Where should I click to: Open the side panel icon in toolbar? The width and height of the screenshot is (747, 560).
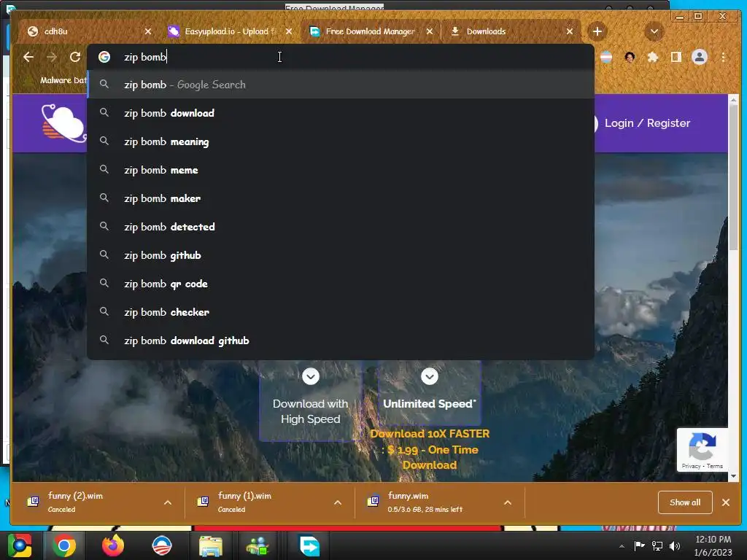pyautogui.click(x=676, y=57)
